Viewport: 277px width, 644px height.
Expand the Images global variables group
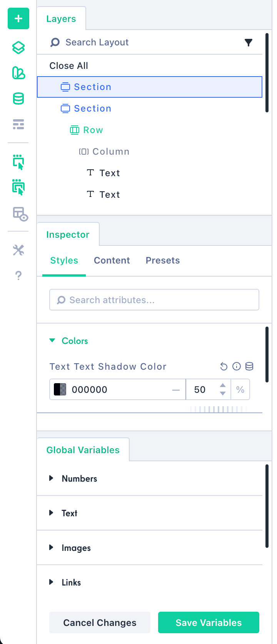[x=51, y=547]
